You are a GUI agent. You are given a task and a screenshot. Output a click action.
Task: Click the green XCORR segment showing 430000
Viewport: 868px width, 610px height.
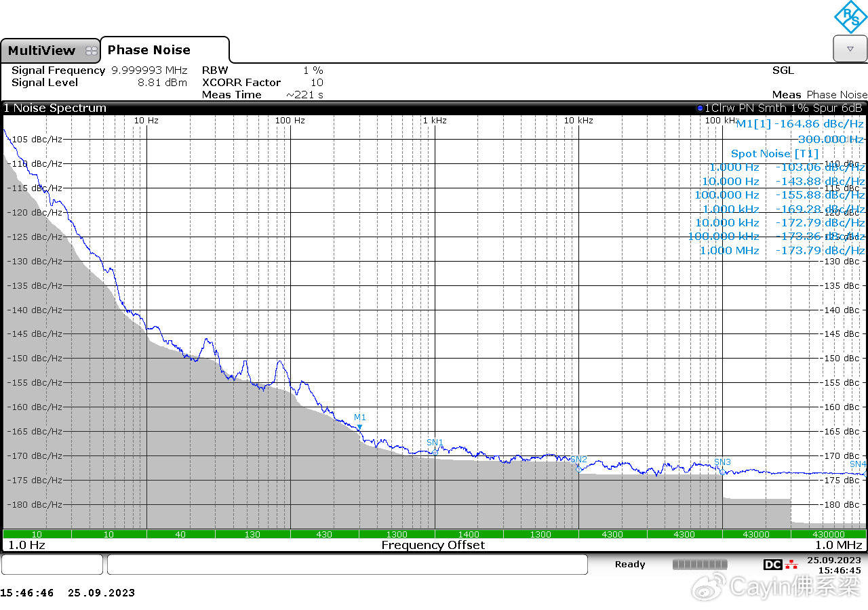point(829,534)
